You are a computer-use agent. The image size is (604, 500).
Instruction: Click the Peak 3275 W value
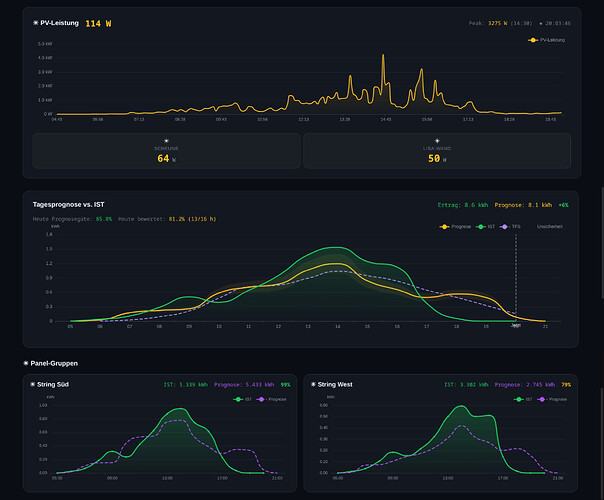pos(497,23)
